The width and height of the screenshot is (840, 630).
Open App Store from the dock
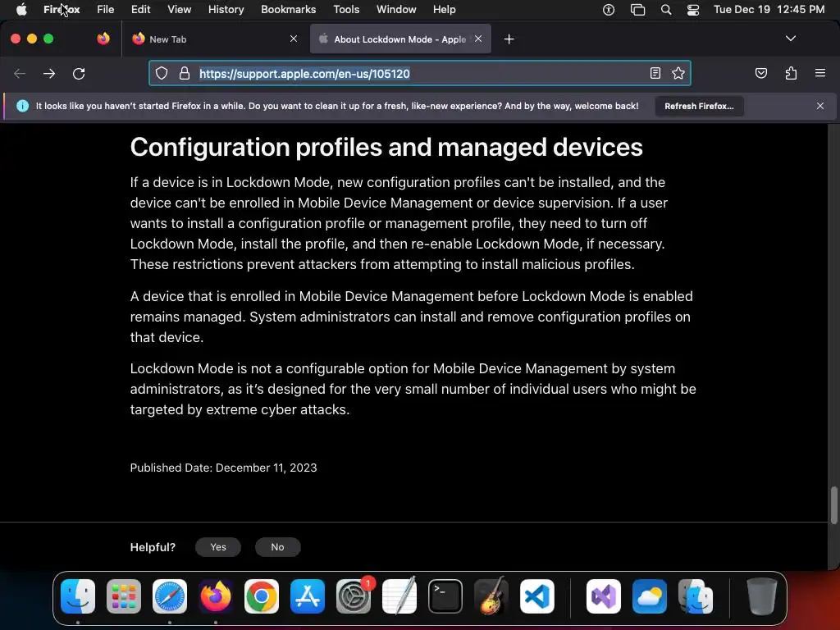[x=308, y=596]
